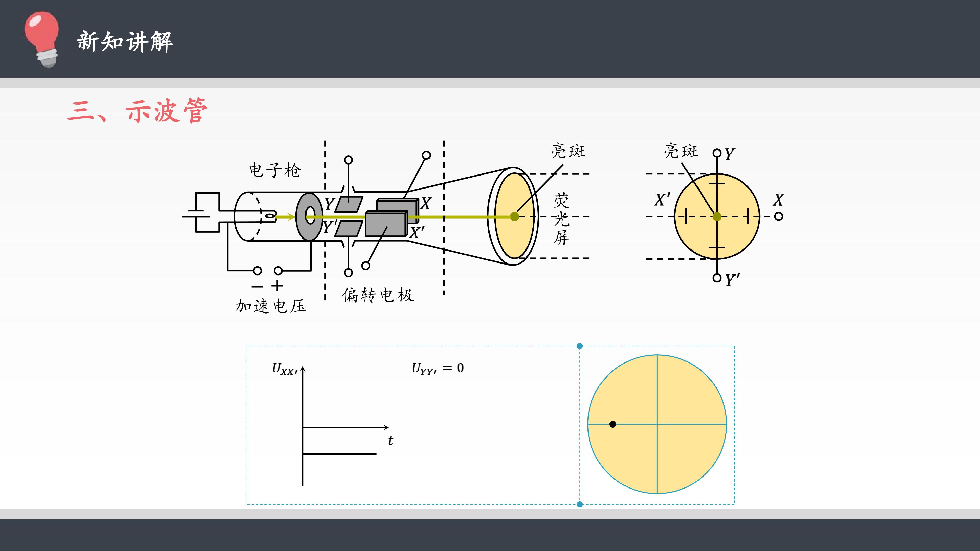This screenshot has width=980, height=551.
Task: Select the 加速电压 label
Action: (271, 306)
